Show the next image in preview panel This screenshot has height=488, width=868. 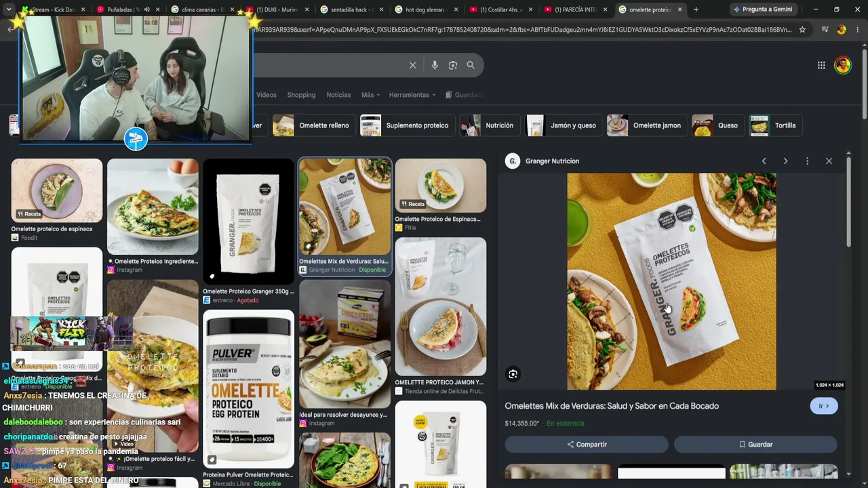[785, 161]
